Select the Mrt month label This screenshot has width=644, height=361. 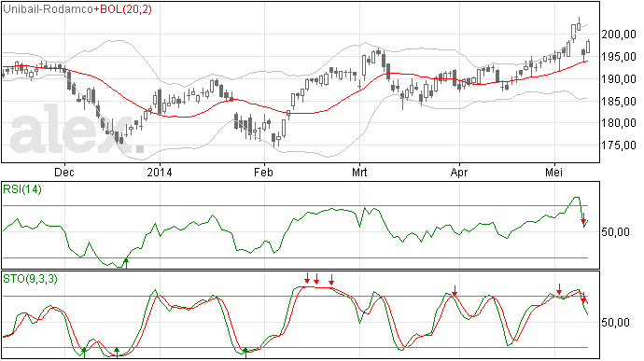(x=359, y=172)
